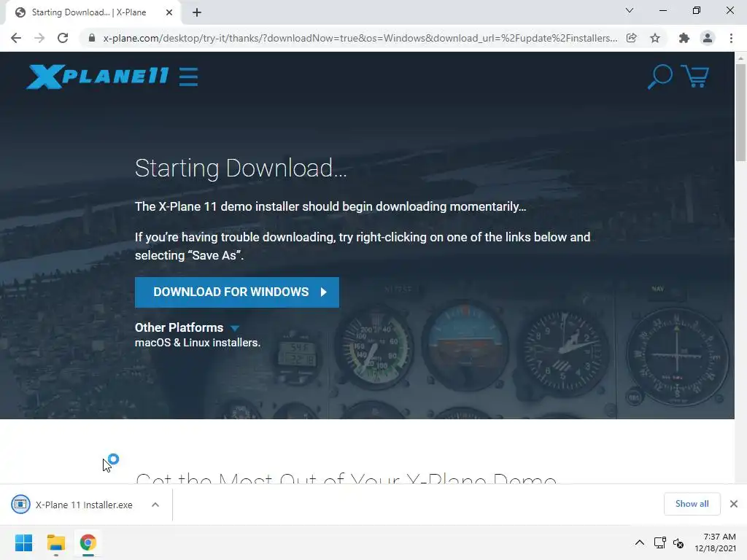
Task: Open the clock and date panel
Action: click(715, 542)
